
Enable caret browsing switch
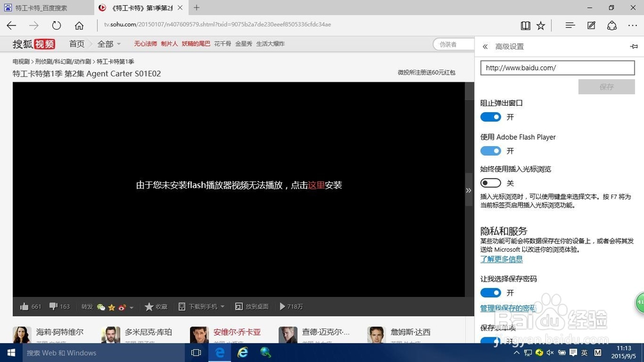[490, 183]
